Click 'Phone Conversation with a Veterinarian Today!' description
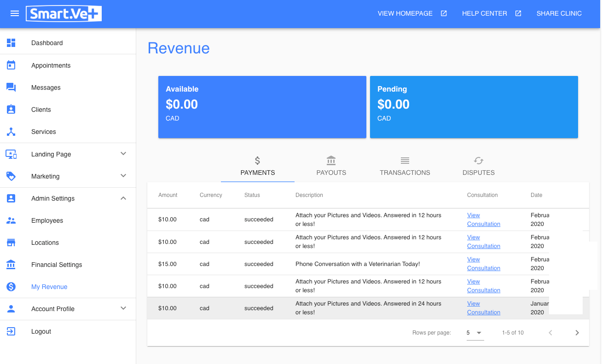This screenshot has height=364, width=602. (358, 264)
